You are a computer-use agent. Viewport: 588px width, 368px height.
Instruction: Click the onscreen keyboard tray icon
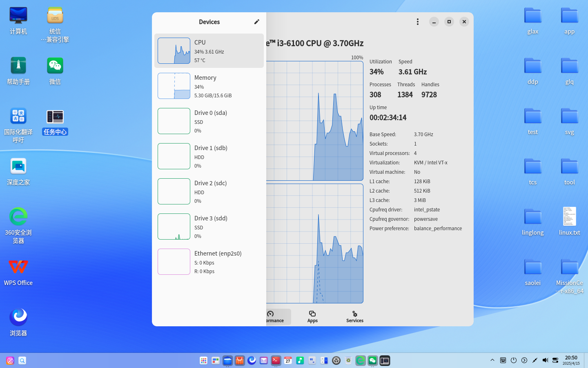click(x=503, y=360)
